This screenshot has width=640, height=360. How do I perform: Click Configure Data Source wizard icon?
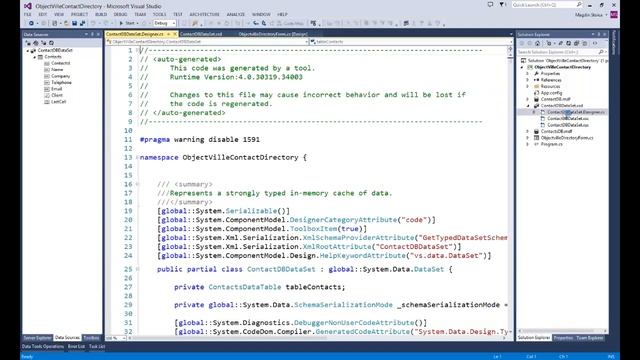[x=44, y=42]
